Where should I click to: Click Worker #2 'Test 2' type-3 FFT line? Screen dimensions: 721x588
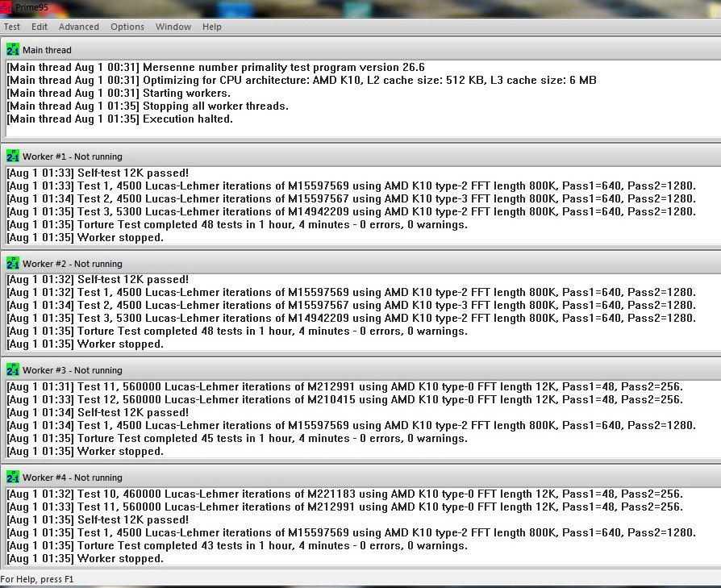(352, 305)
